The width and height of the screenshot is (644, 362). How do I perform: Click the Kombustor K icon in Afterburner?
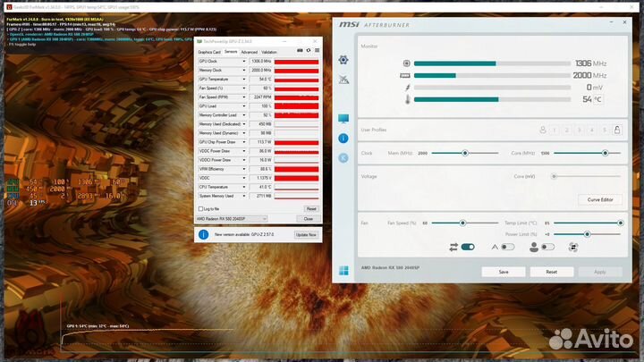click(343, 158)
